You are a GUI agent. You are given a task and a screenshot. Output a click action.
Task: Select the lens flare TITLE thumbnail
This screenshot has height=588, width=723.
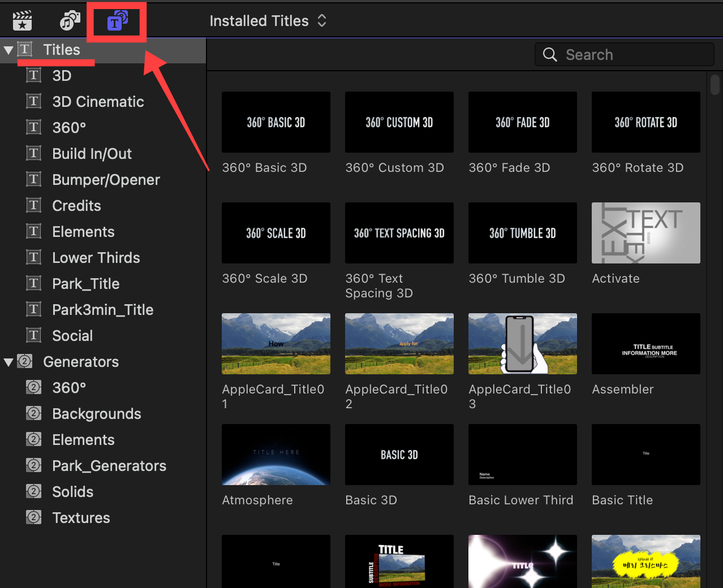(523, 561)
